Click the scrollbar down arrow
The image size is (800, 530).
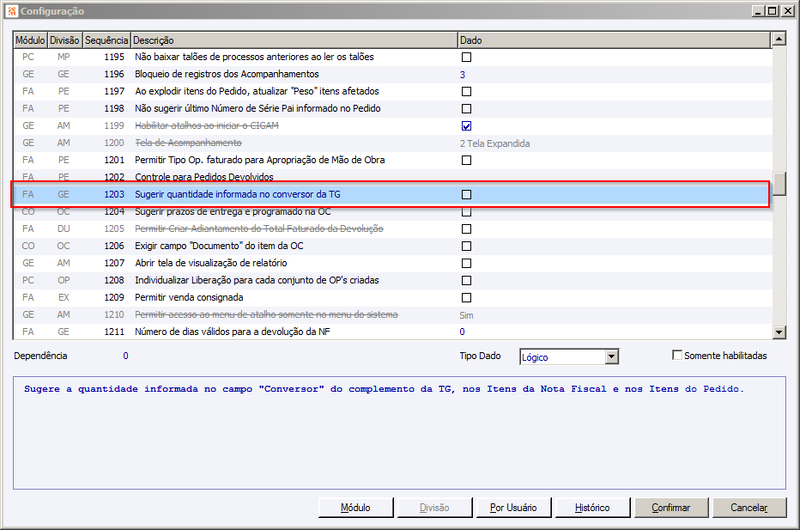[x=779, y=332]
